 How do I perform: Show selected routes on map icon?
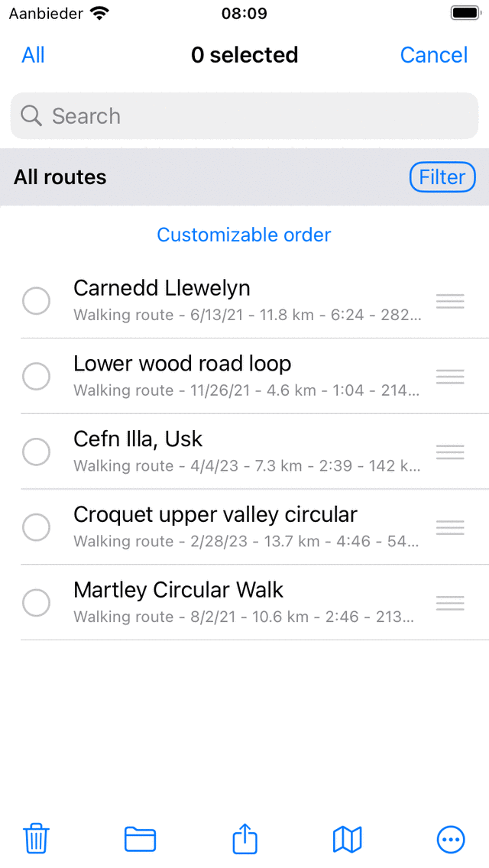point(348,839)
